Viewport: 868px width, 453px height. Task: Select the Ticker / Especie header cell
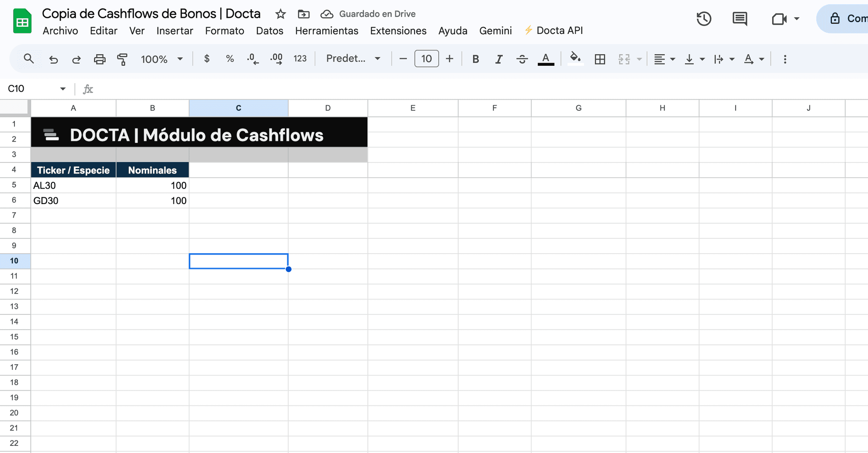(73, 170)
